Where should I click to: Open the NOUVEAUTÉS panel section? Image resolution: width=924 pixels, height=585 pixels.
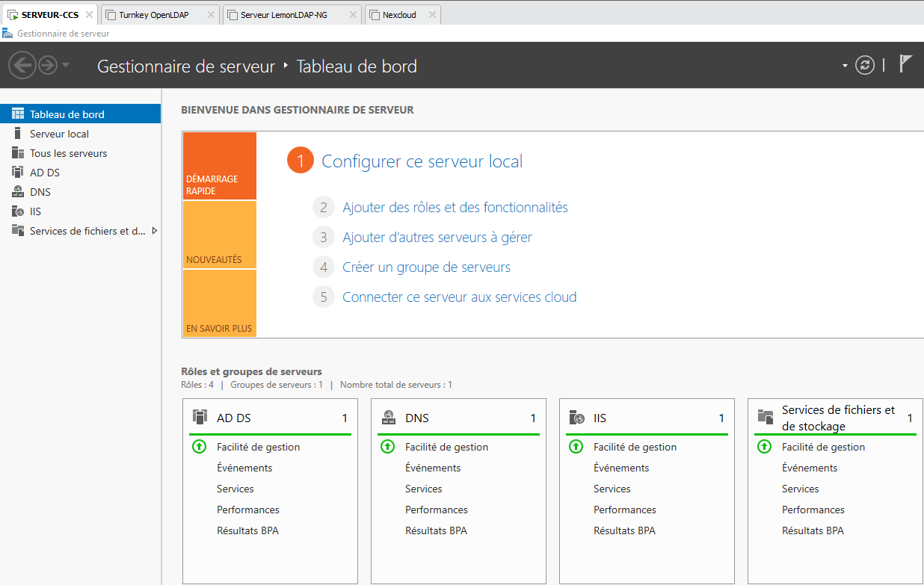pos(219,235)
